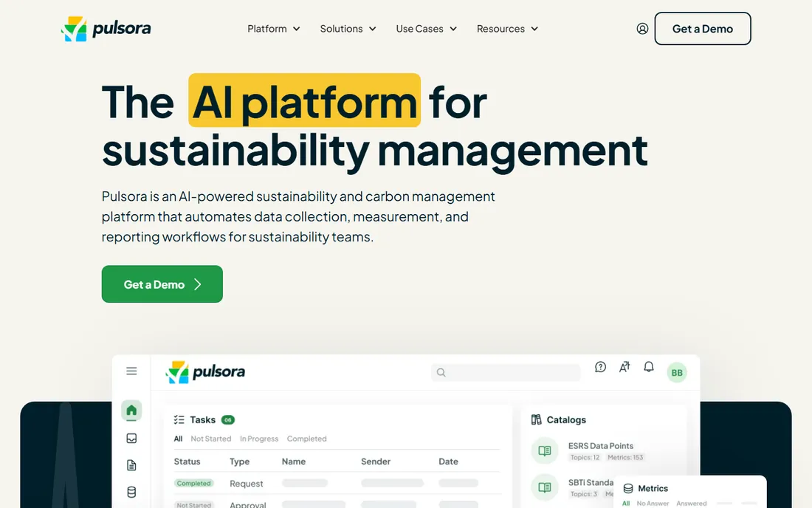Select the home icon in dashboard sidebar

(x=131, y=410)
